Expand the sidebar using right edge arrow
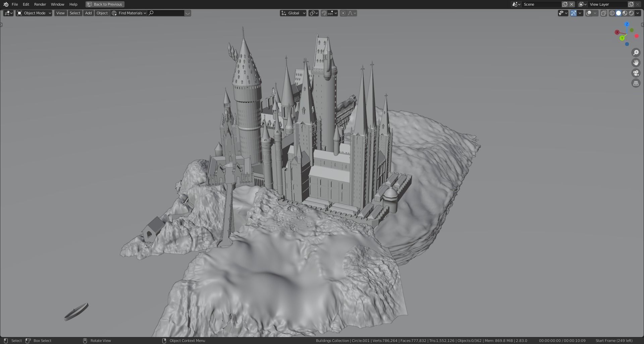Image resolution: width=644 pixels, height=344 pixels. pyautogui.click(x=642, y=24)
